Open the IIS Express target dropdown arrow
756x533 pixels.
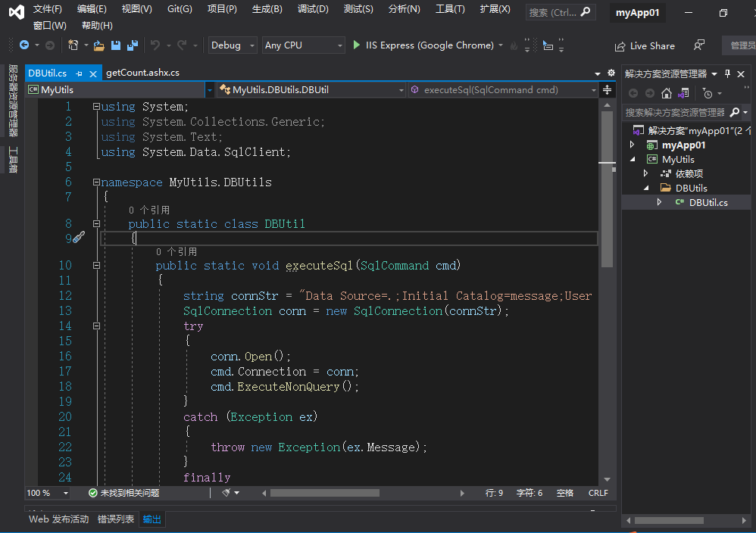[501, 45]
